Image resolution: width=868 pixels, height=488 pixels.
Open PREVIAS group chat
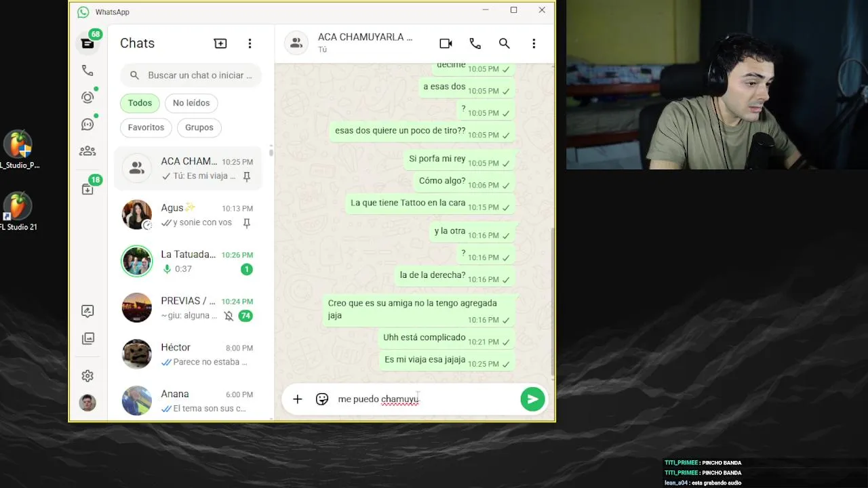pos(187,308)
